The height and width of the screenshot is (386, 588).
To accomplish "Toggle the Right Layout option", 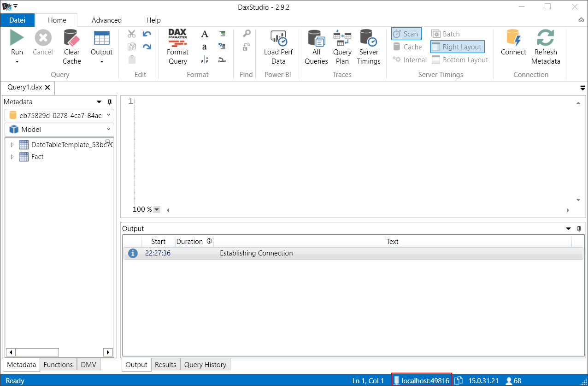I will (458, 47).
